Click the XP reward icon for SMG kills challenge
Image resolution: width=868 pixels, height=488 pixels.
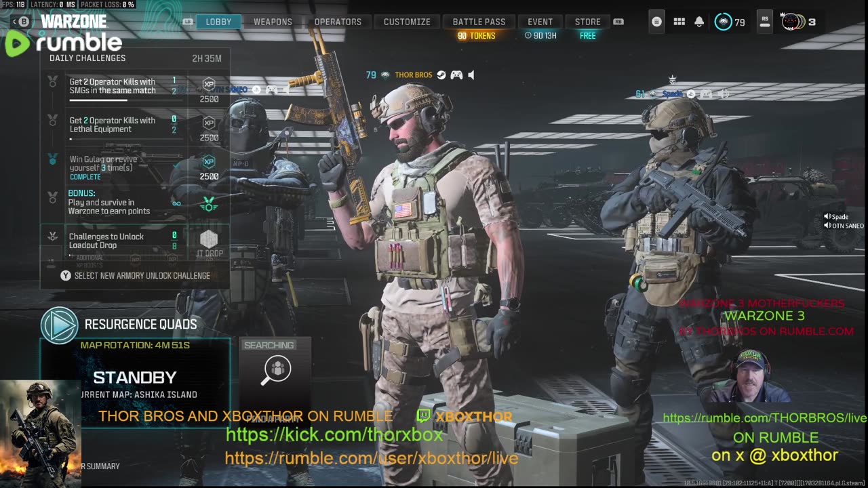209,85
